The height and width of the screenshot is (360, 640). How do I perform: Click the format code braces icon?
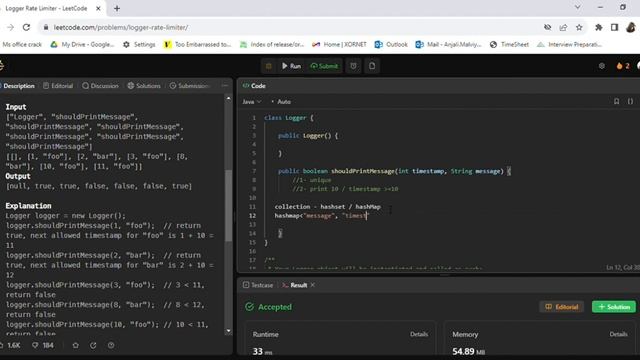click(x=630, y=101)
